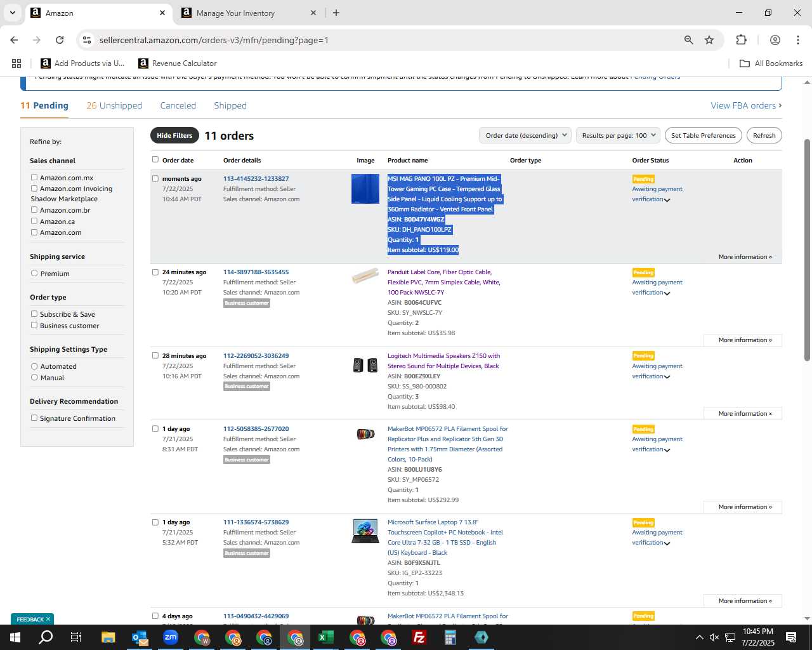Switch to the 26 Unshipped tab
Viewport: 812px width, 650px height.
114,105
